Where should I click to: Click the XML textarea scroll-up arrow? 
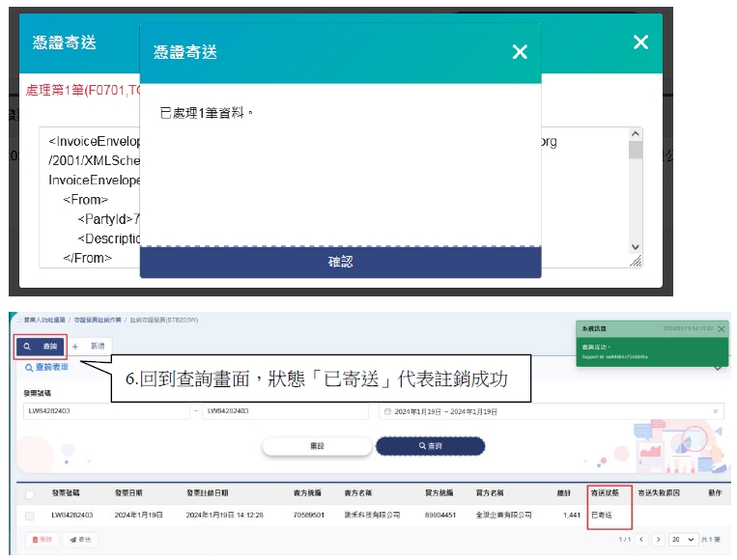[x=635, y=134]
